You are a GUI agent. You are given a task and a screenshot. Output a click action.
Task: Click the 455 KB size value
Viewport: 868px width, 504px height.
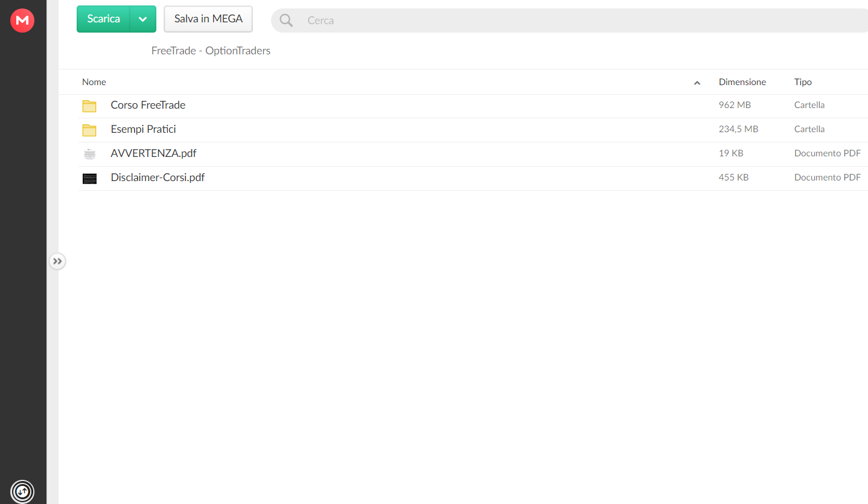[733, 177]
